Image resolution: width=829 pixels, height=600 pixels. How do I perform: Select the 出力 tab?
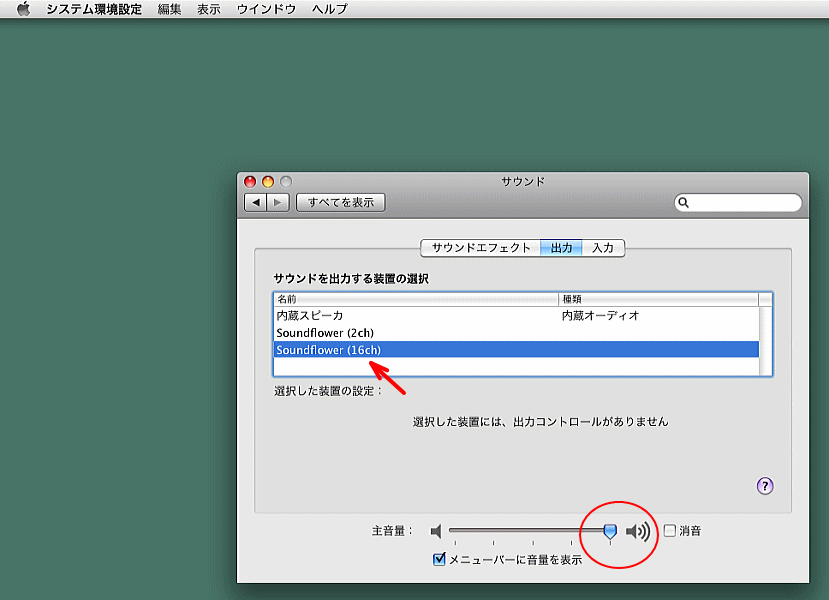[x=562, y=248]
